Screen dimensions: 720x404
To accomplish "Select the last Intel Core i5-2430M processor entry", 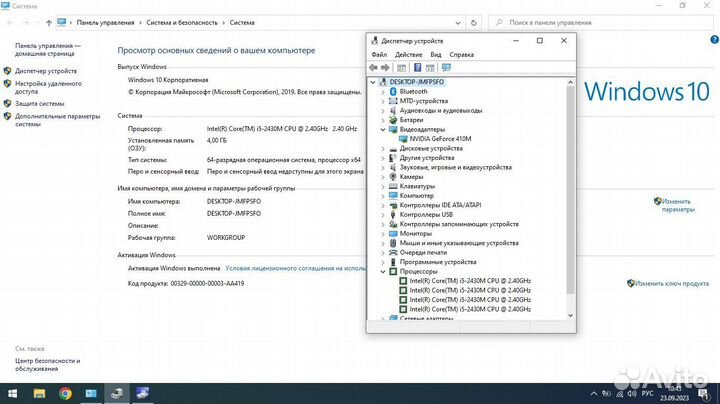I will coord(470,309).
